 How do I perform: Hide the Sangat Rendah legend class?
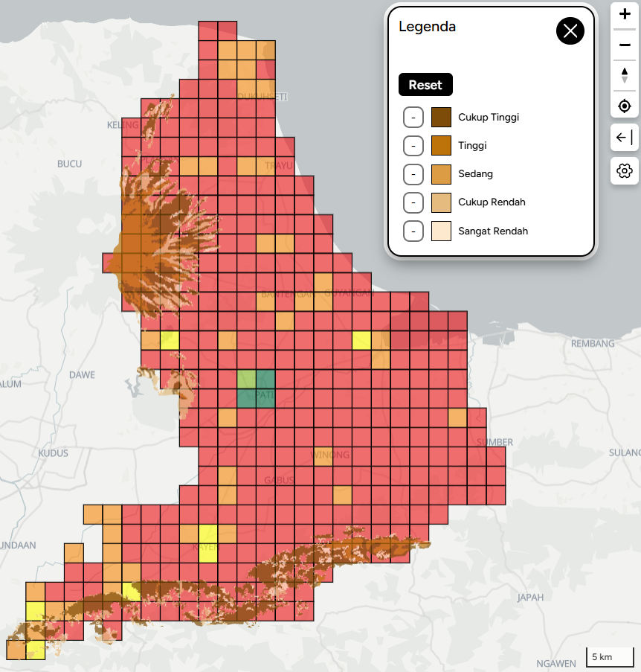(413, 231)
